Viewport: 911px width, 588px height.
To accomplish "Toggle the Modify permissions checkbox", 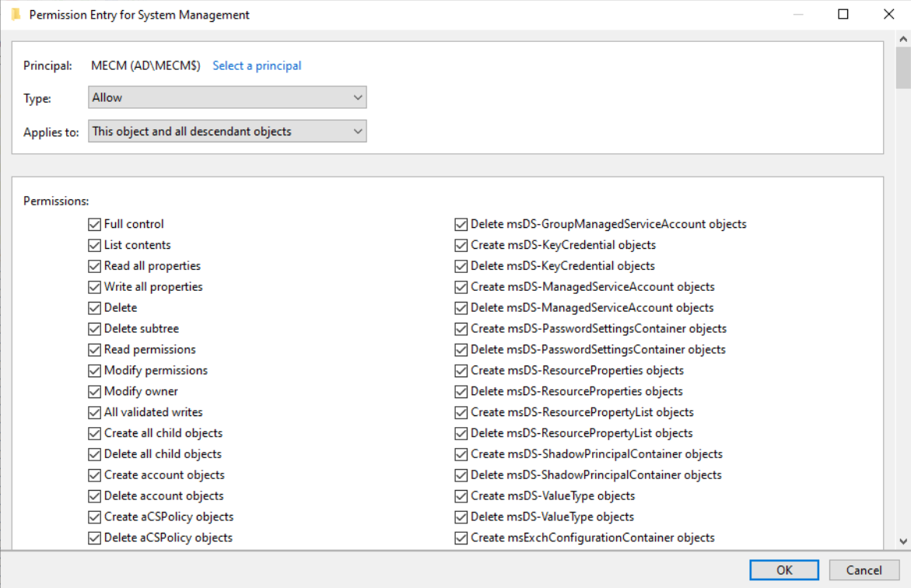I will click(95, 371).
